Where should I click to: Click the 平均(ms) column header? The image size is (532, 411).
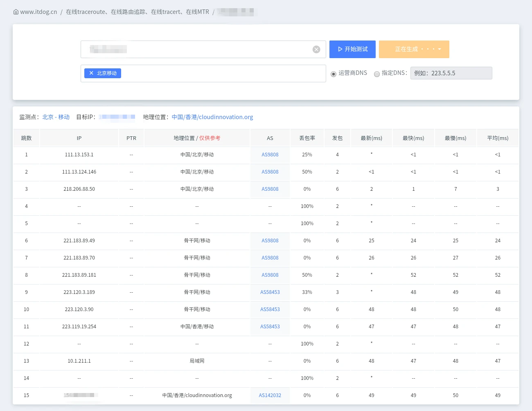[x=498, y=138]
